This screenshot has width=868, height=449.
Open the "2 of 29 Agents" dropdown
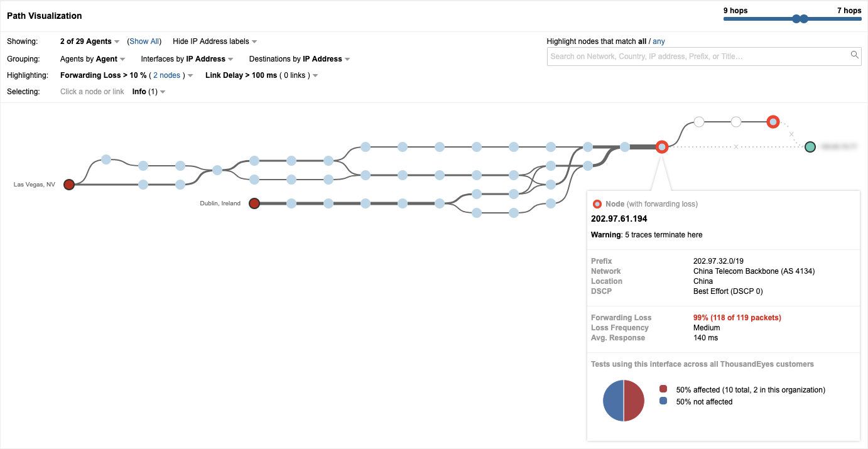[x=90, y=41]
